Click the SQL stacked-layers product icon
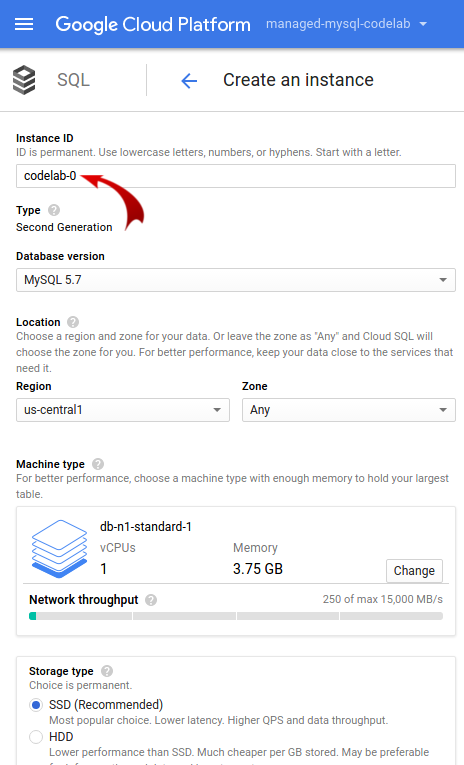The height and width of the screenshot is (765, 464). (24, 80)
